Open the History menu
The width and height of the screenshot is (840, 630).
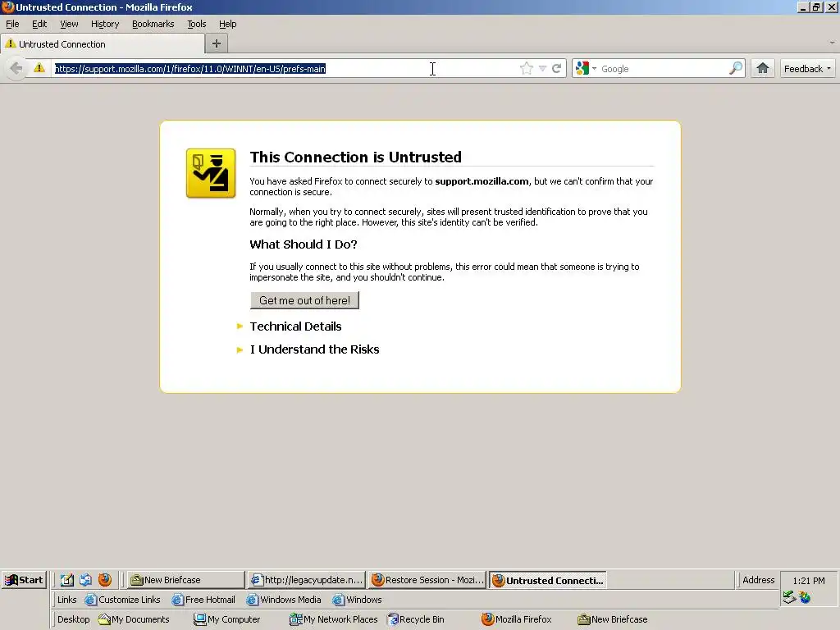(105, 24)
